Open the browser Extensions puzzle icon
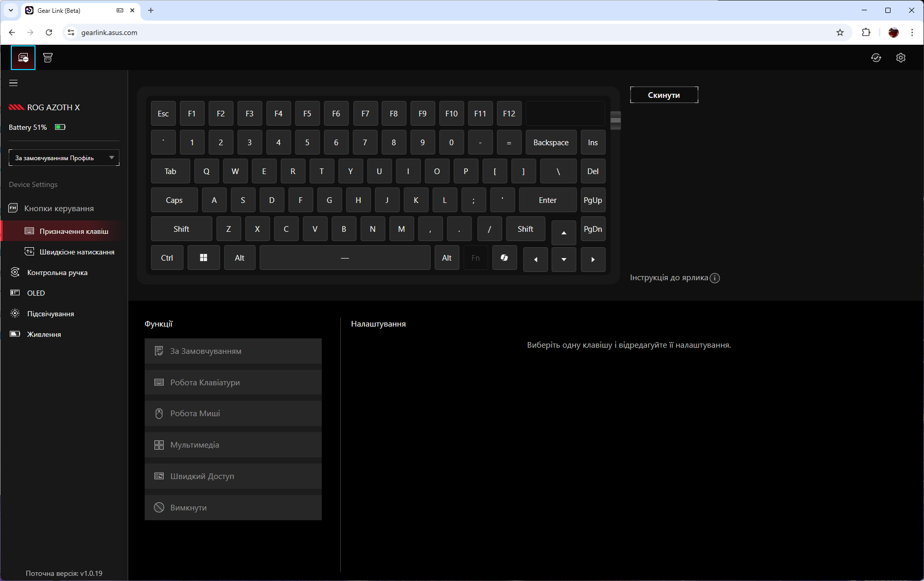Screen dimensions: 924x581 point(866,32)
